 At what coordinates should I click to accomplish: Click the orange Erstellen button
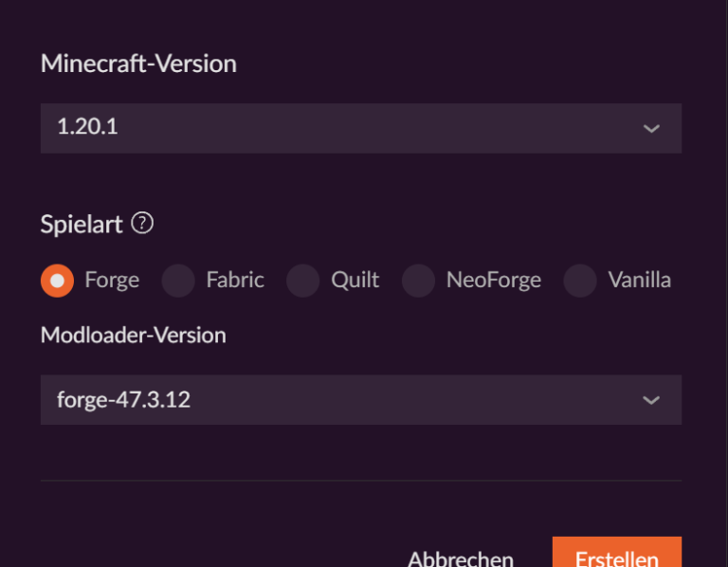(x=616, y=552)
